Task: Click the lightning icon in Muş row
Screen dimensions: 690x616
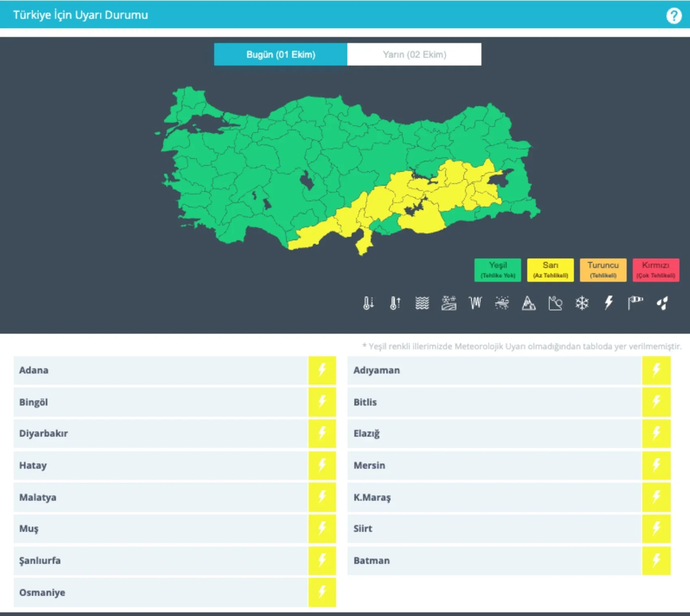Action: coord(322,528)
